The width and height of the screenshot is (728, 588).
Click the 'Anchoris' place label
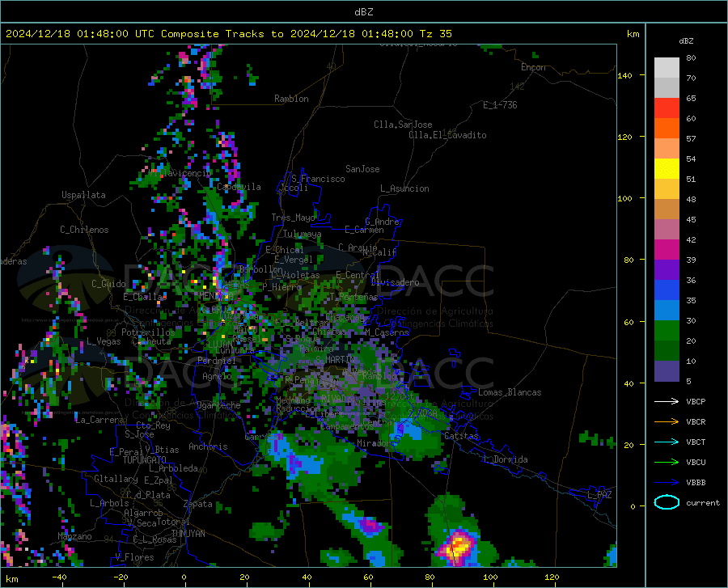click(x=208, y=446)
